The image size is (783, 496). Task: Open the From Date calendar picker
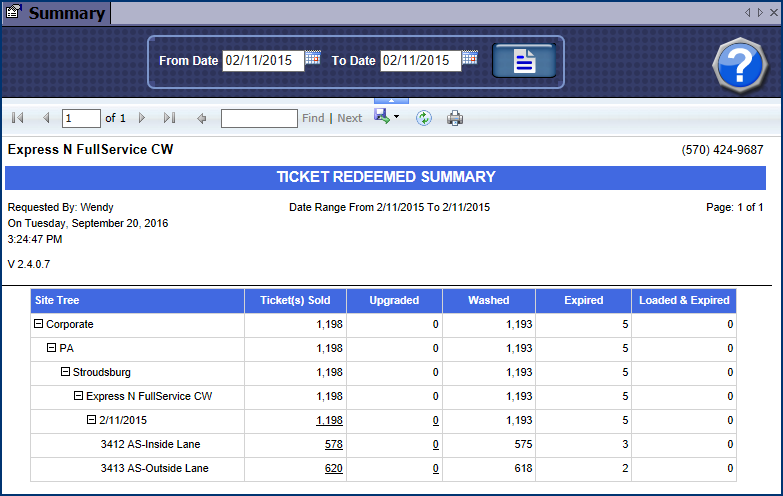click(312, 58)
